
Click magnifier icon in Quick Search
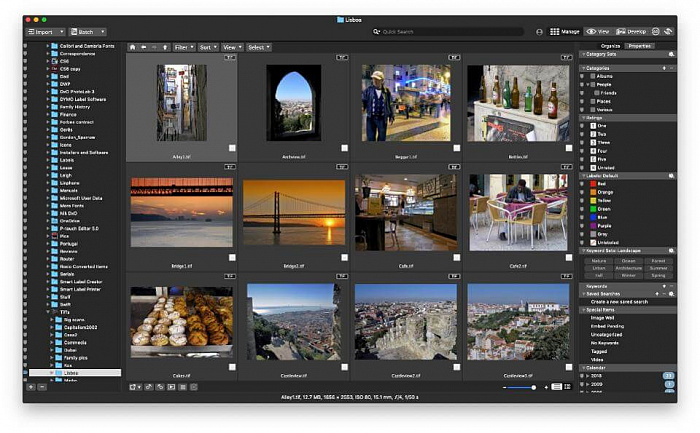377,32
